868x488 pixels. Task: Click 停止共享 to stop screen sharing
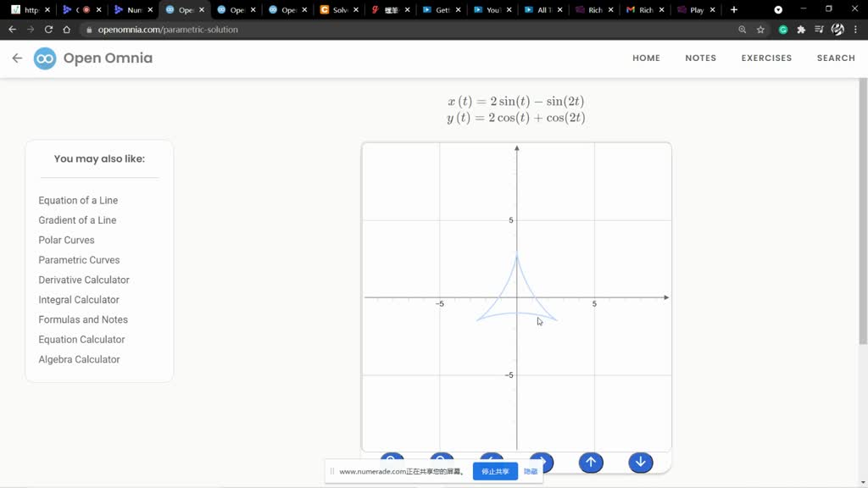495,471
